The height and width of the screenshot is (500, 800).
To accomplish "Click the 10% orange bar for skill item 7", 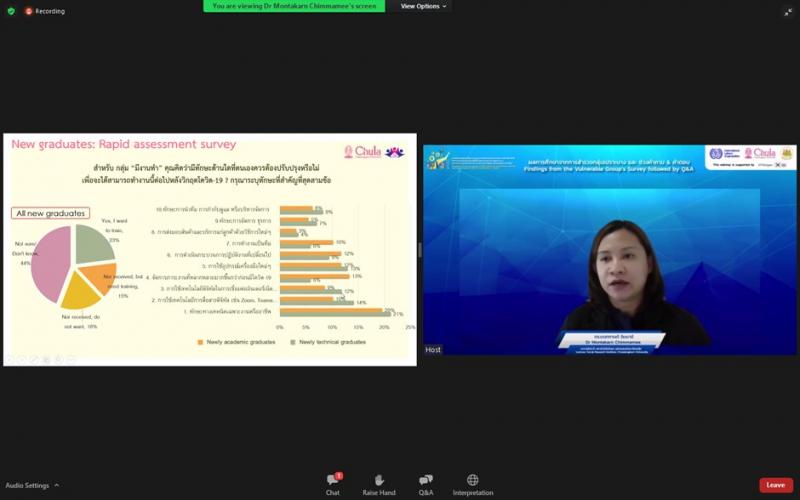I will click(307, 242).
